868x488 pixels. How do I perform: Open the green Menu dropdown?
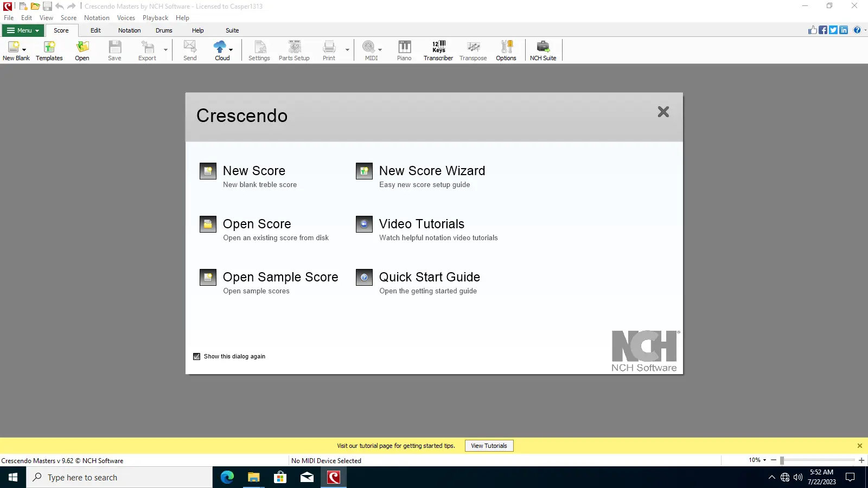[x=23, y=30]
